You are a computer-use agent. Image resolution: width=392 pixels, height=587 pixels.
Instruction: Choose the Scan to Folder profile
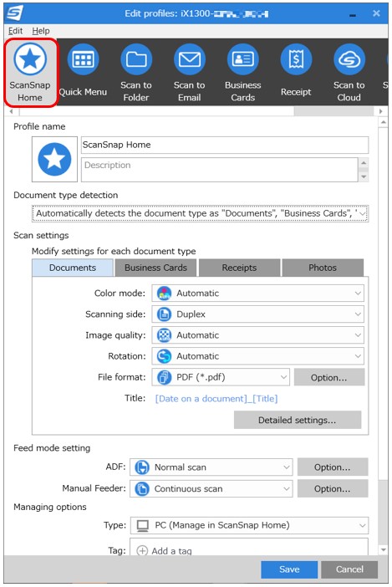click(x=136, y=73)
